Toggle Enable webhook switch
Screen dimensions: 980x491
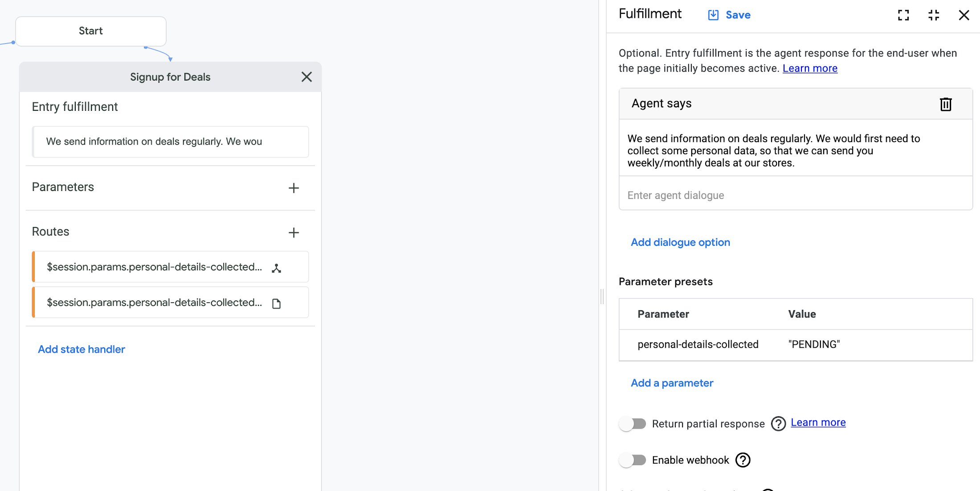[633, 460]
